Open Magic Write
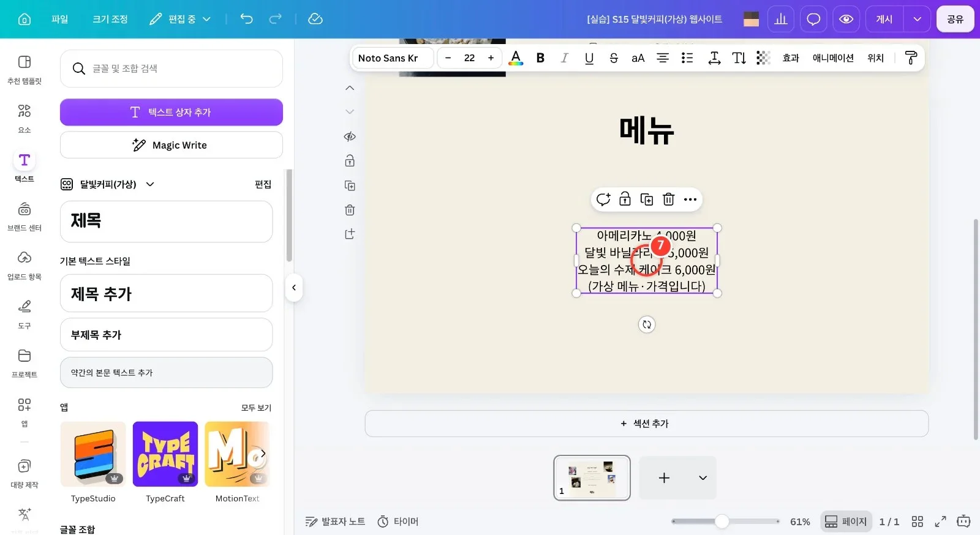This screenshot has height=535, width=980. (171, 145)
